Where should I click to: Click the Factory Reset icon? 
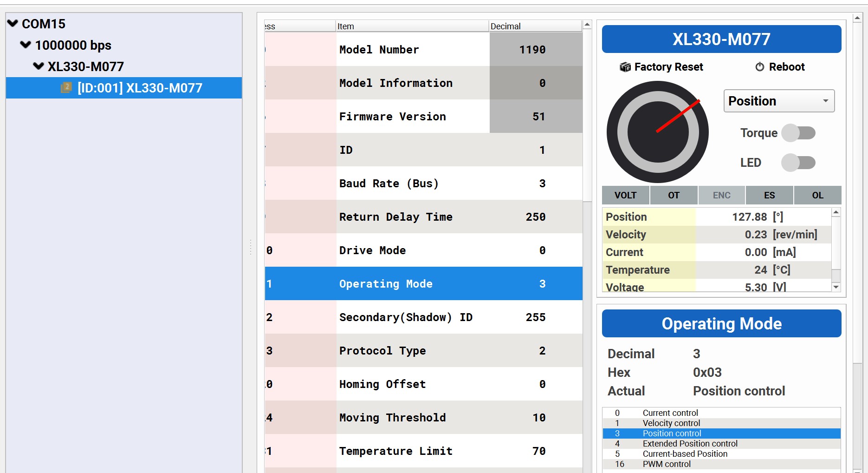pos(625,67)
